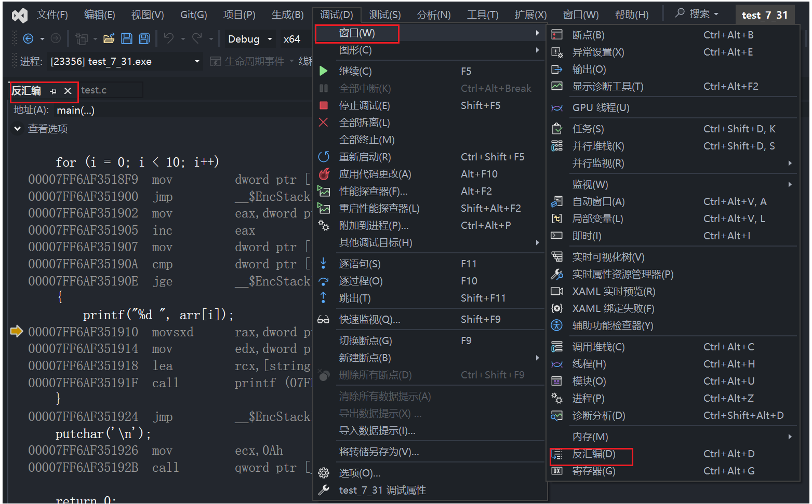Select 全部拆离(L) detach all entry
Viewport: 812px width, 504px height.
[x=430, y=122]
